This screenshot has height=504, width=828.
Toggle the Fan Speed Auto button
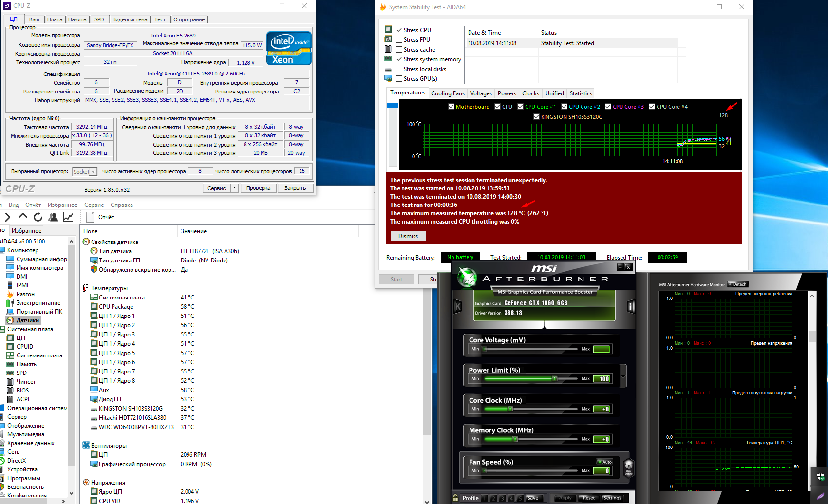point(605,462)
